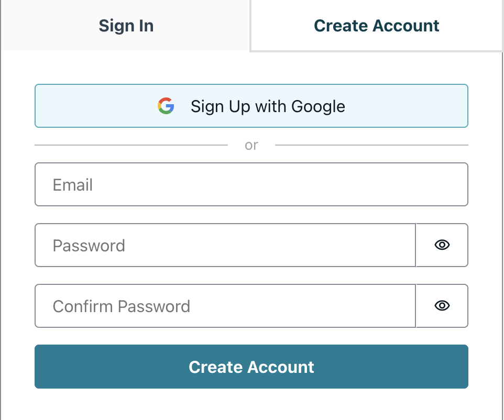Click the Google logo icon
Image resolution: width=504 pixels, height=420 pixels.
[x=166, y=106]
